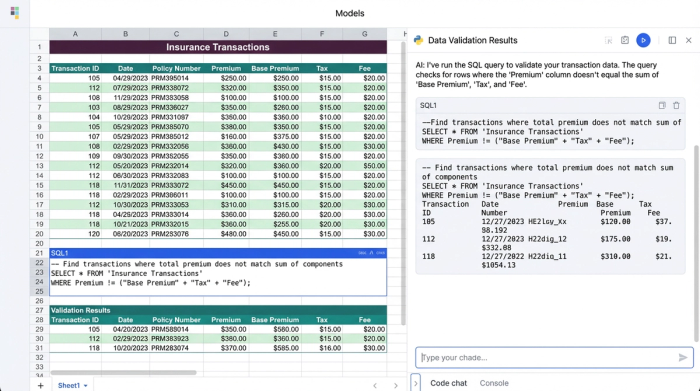Select policy cell PRM336027
This screenshot has height=391, width=700.
[x=176, y=108]
